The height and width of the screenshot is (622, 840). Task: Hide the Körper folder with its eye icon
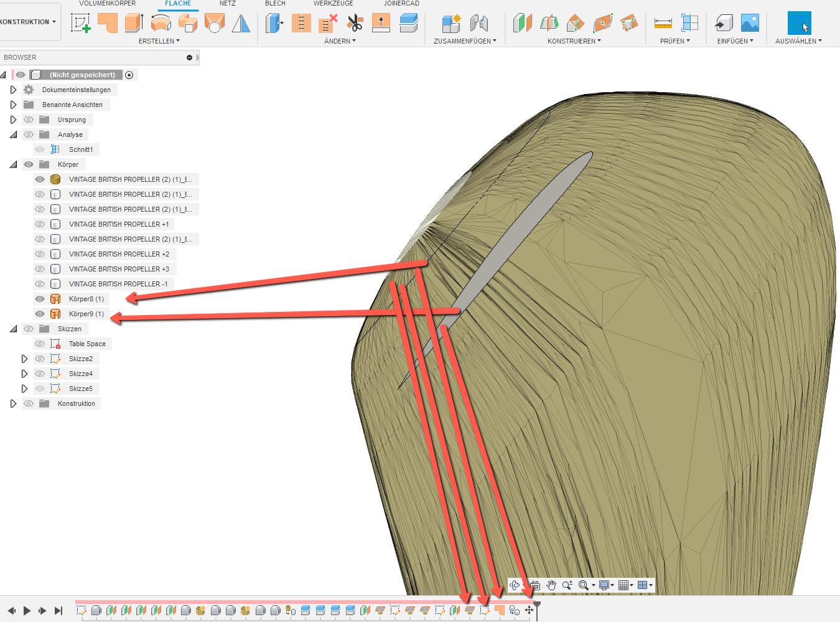click(x=28, y=164)
